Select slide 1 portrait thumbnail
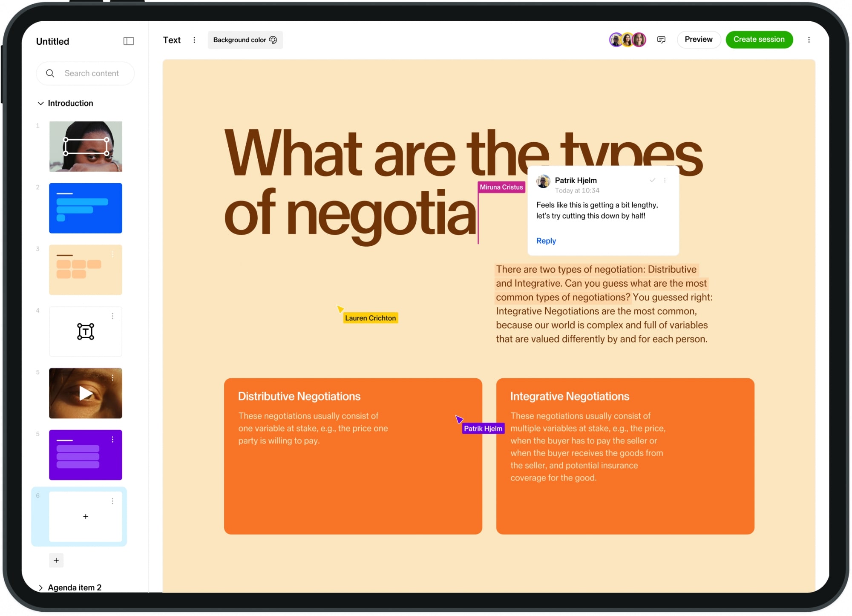Screen dimensions: 852x616 pyautogui.click(x=86, y=147)
